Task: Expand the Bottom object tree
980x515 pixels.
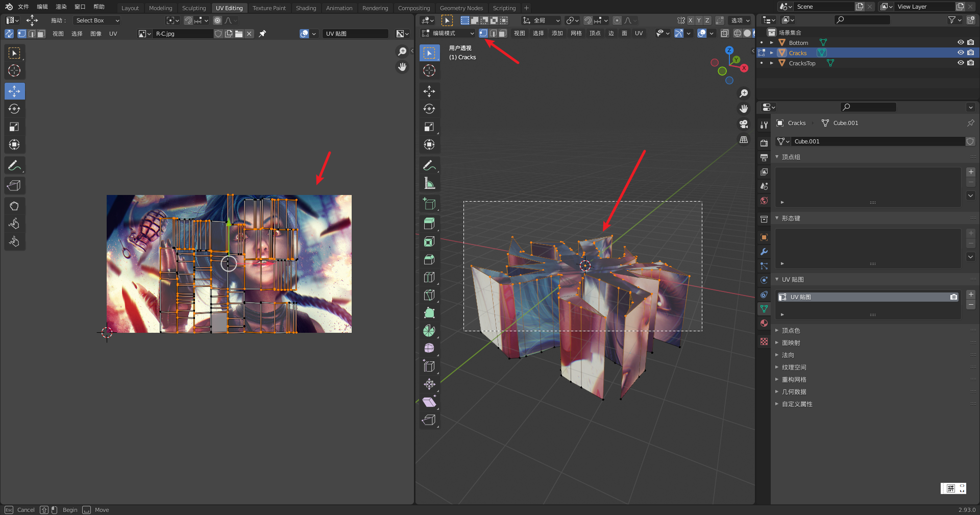Action: coord(772,43)
